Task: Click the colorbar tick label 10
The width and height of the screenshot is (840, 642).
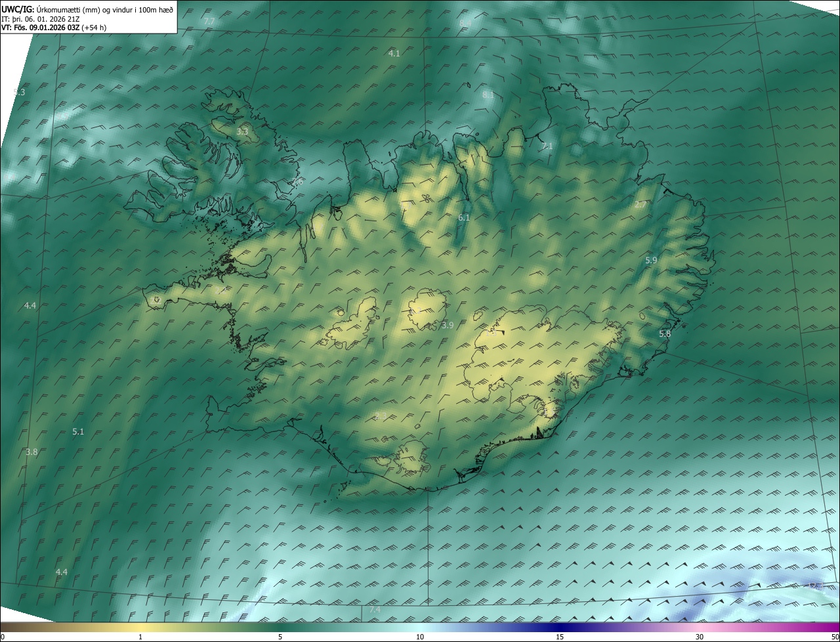Action: pyautogui.click(x=420, y=637)
